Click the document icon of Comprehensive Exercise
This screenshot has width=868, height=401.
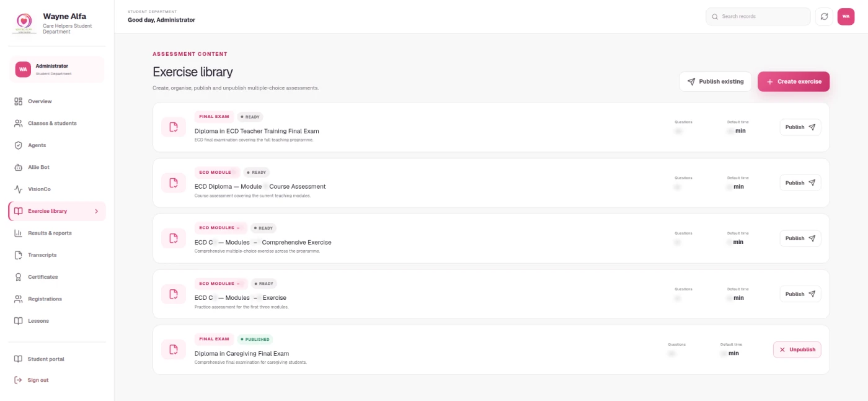pyautogui.click(x=174, y=238)
